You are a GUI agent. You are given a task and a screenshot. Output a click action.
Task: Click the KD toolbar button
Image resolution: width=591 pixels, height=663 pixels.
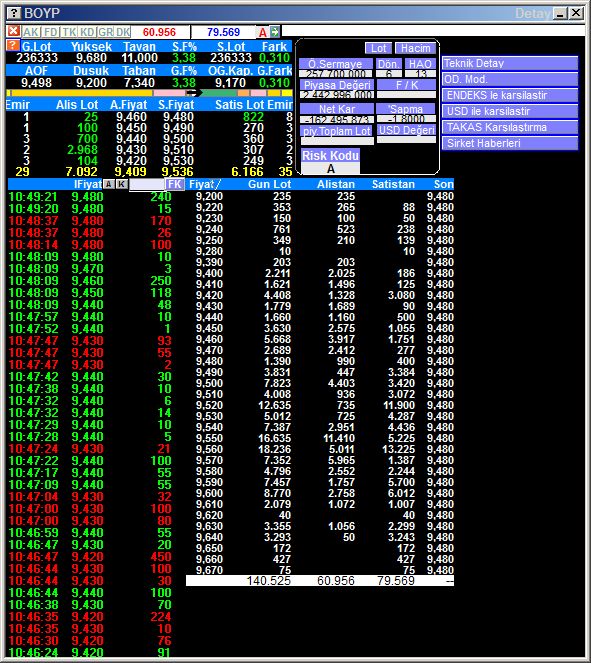click(x=87, y=32)
